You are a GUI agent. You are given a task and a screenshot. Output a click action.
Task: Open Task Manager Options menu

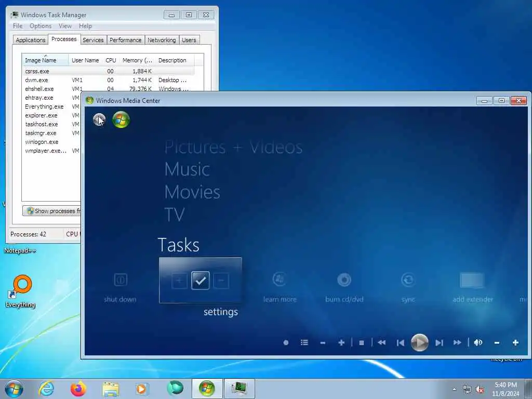tap(41, 26)
